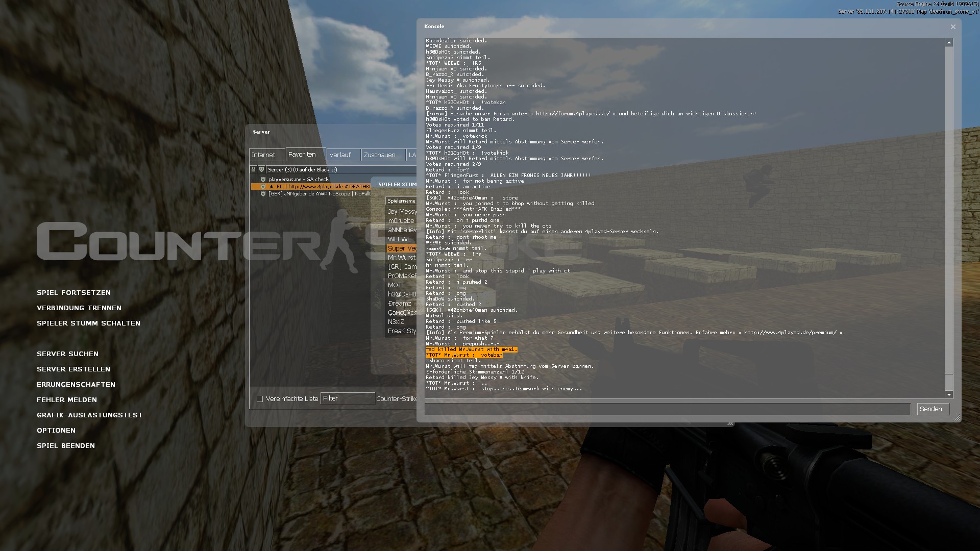Click console line '*TOT* Mr.Wurst : voteban'

(464, 355)
